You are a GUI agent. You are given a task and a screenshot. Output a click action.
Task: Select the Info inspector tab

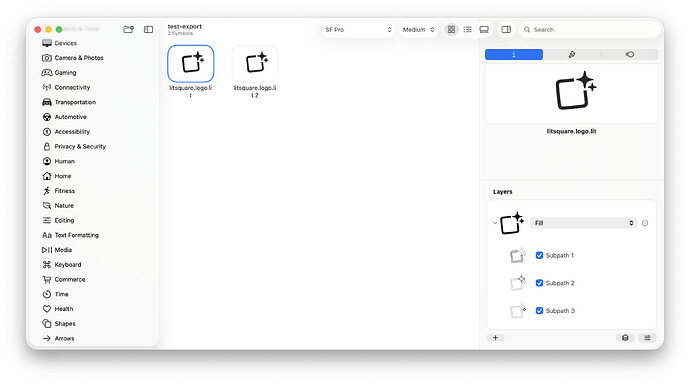coord(514,54)
